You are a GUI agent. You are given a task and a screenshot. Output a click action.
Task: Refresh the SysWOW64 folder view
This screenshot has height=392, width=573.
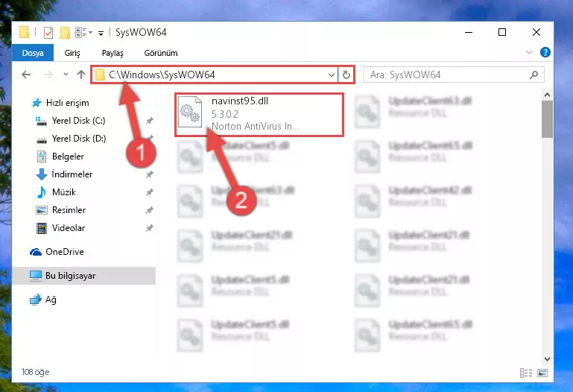[346, 75]
